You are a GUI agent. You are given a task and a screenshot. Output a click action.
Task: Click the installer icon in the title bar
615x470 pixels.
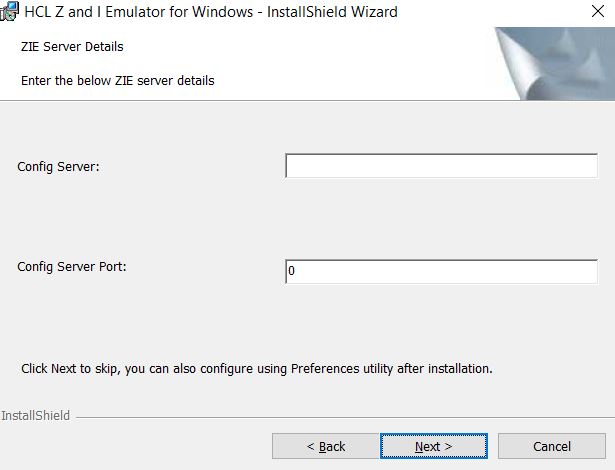[x=8, y=13]
